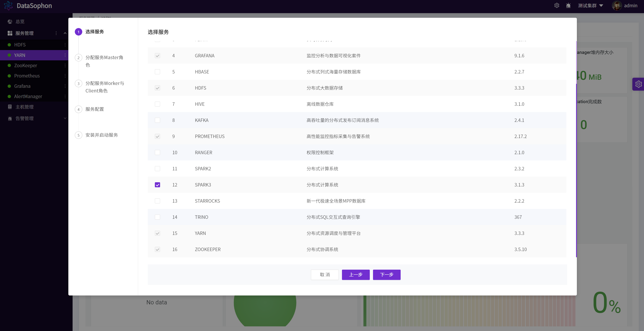Uncheck the SPARK3 service checkbox
The width and height of the screenshot is (644, 331).
(x=157, y=185)
